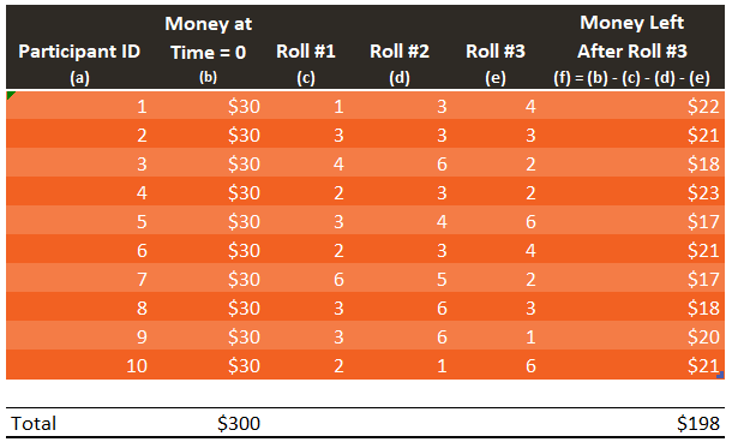Image resolution: width=732 pixels, height=442 pixels.
Task: Click the green error indicator triangle
Action: (x=10, y=95)
